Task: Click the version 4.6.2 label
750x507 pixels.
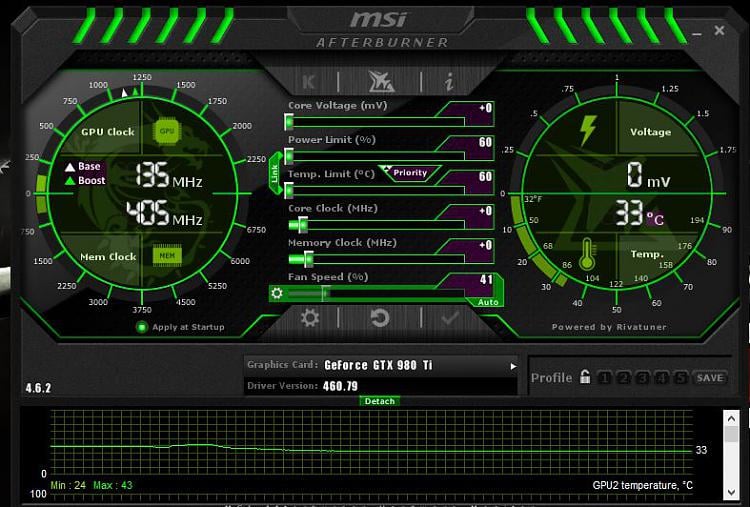Action: pyautogui.click(x=38, y=388)
